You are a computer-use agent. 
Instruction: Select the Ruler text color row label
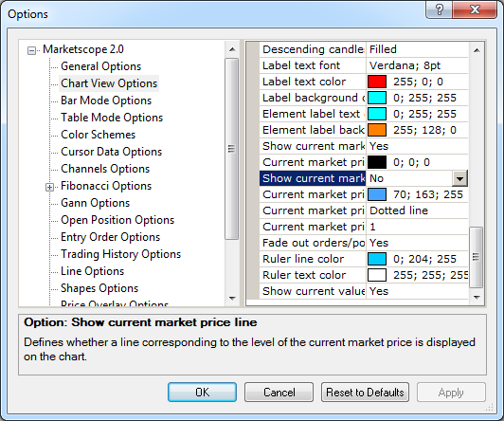[x=304, y=275]
